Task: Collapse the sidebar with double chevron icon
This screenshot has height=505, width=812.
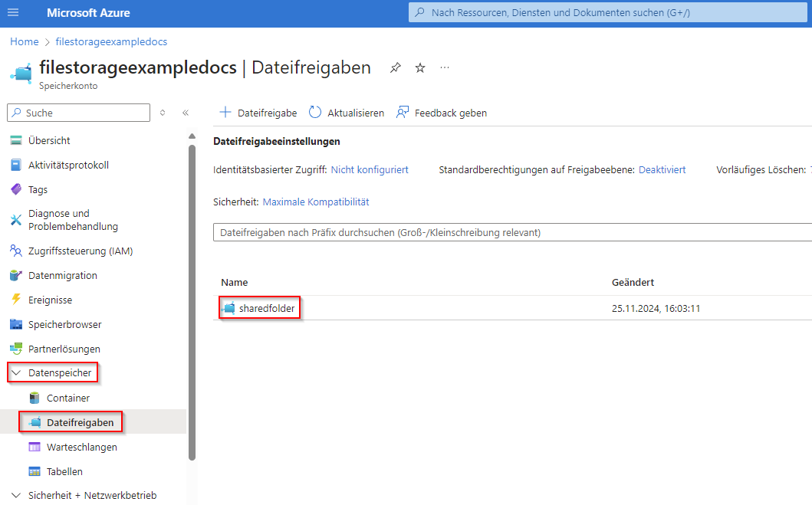Action: (186, 113)
